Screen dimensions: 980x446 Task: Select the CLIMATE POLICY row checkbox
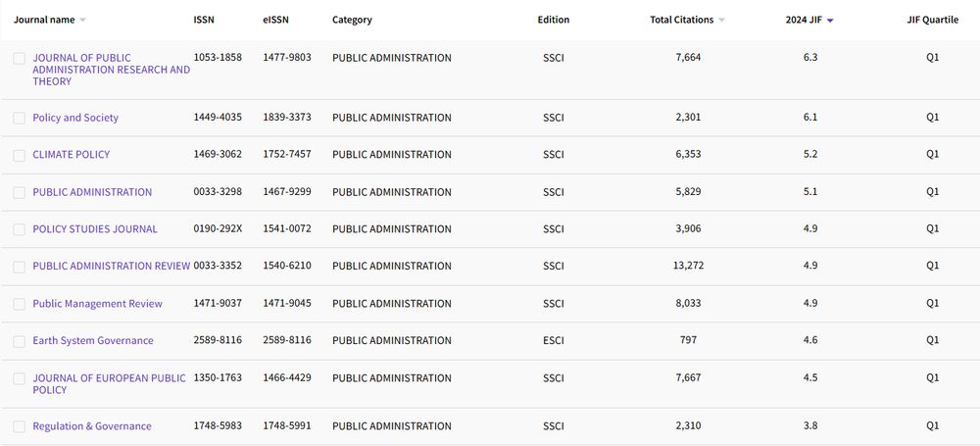[19, 156]
